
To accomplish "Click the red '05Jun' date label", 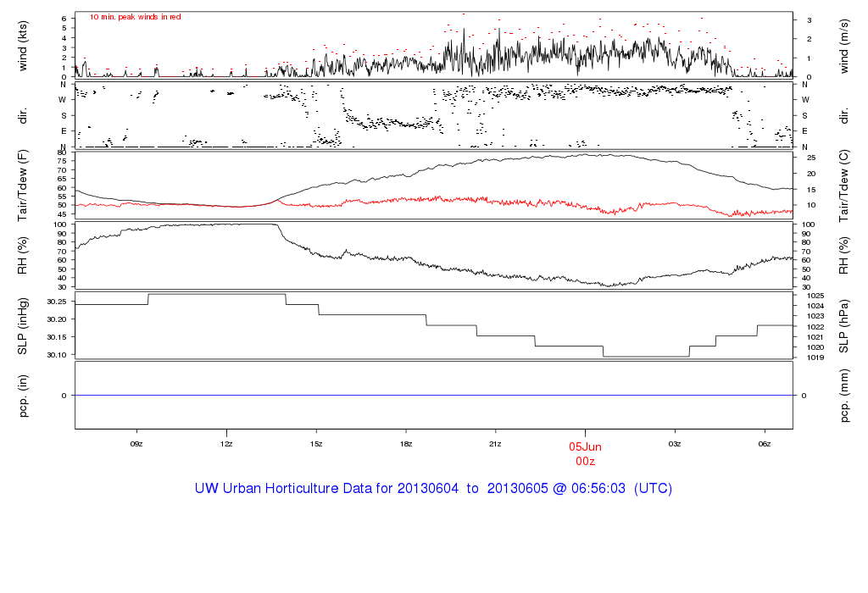I will tap(585, 447).
